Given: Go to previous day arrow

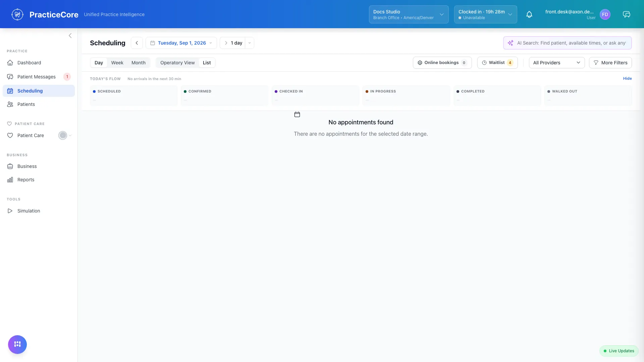Looking at the screenshot, I should [x=137, y=43].
